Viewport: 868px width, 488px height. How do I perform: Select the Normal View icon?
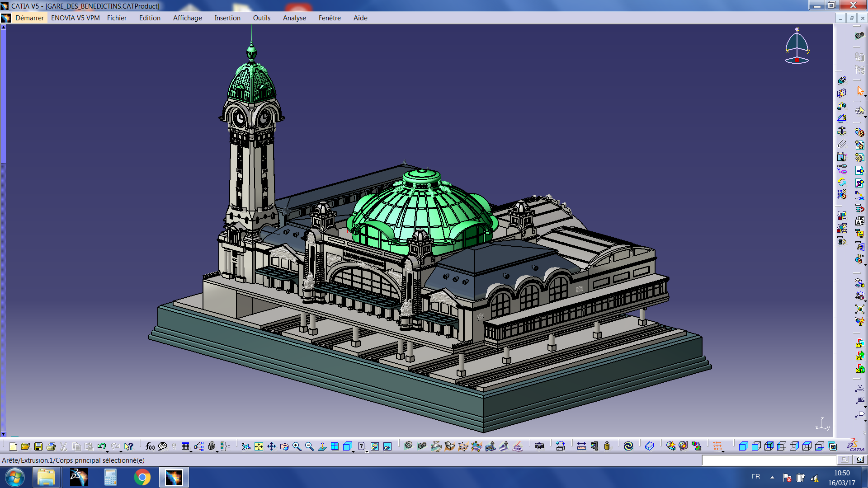(x=322, y=446)
